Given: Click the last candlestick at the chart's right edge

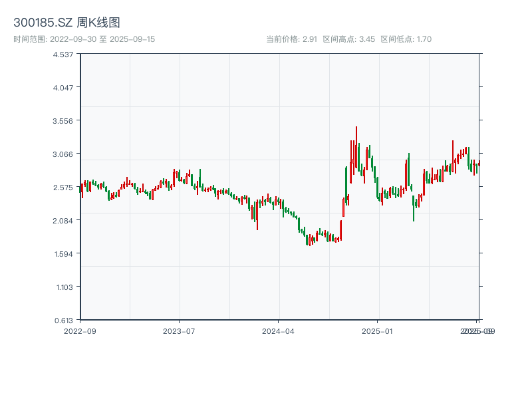Looking at the screenshot, I should [x=479, y=164].
